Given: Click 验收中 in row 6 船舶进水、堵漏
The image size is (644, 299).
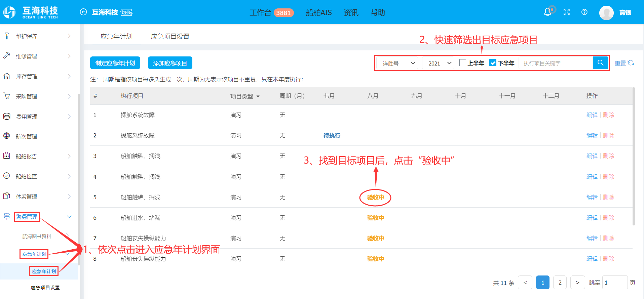Looking at the screenshot, I should [x=376, y=218].
